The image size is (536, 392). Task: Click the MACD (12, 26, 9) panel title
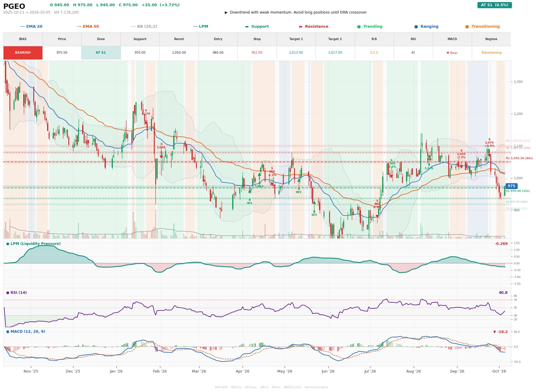point(26,332)
